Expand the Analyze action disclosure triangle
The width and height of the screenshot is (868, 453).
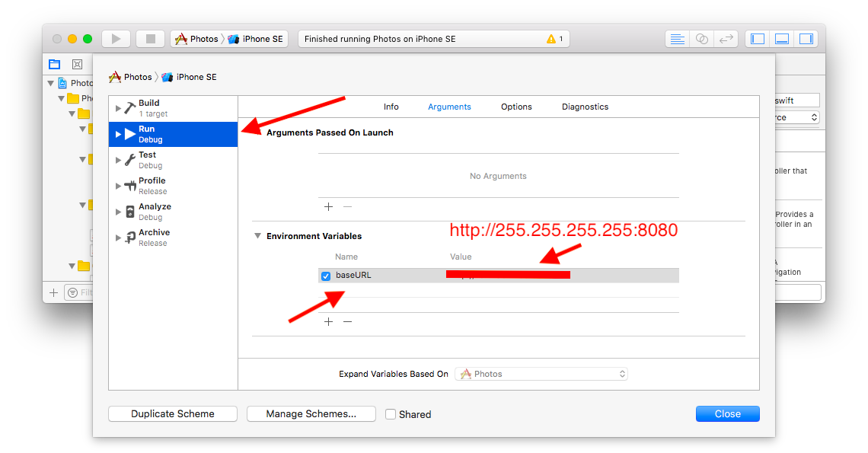[x=118, y=212]
